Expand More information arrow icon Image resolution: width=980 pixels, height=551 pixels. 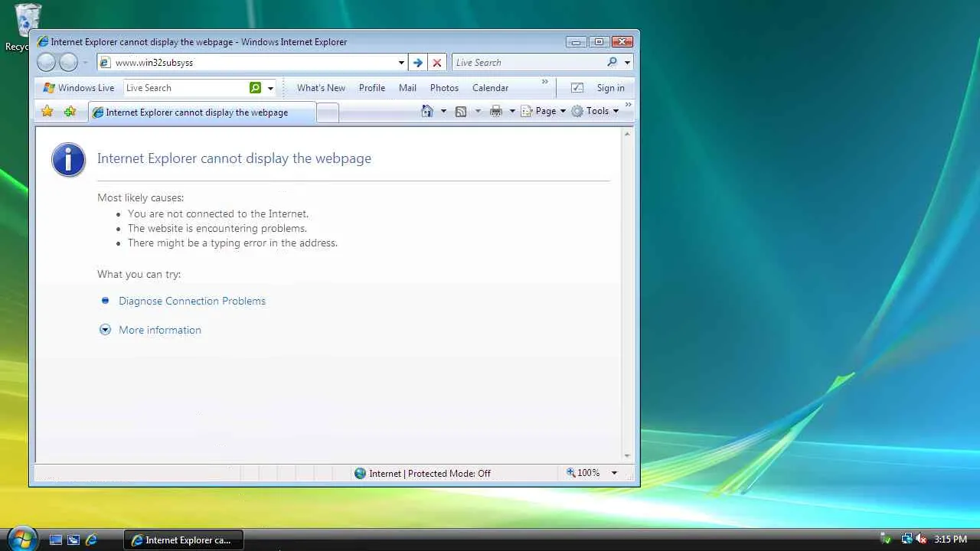pos(106,330)
